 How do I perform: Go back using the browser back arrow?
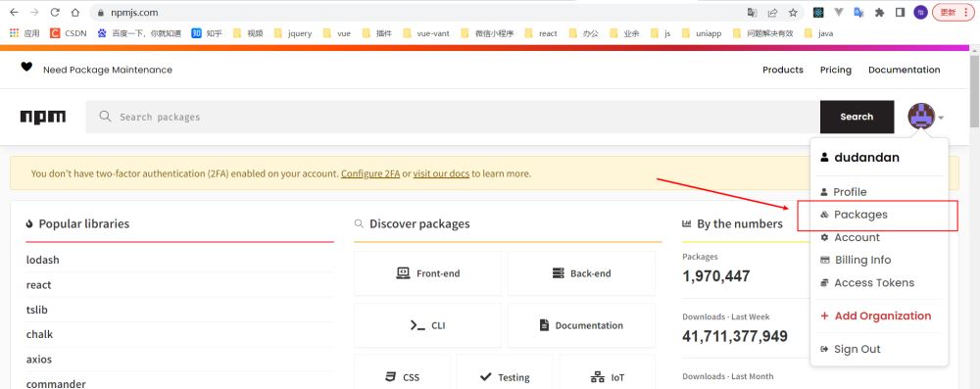point(14,12)
